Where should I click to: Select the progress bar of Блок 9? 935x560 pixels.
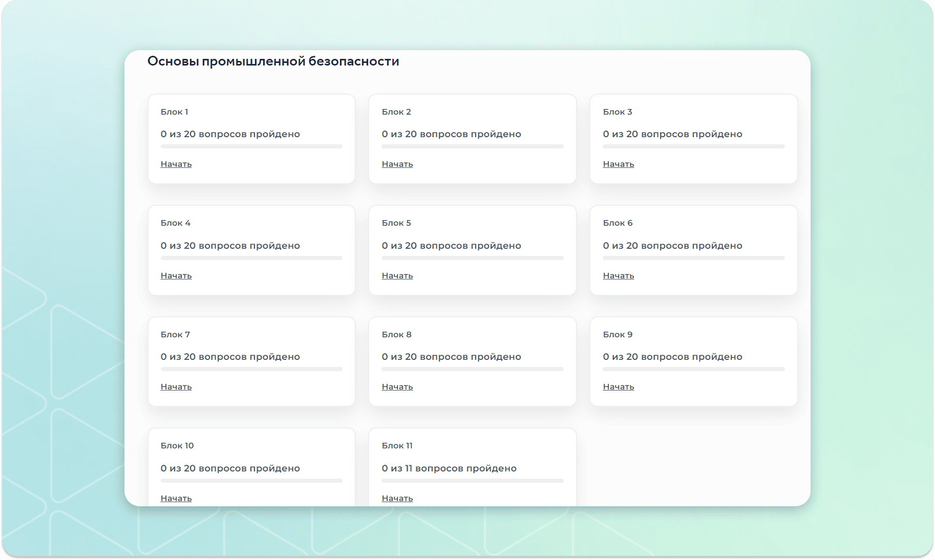(x=693, y=369)
